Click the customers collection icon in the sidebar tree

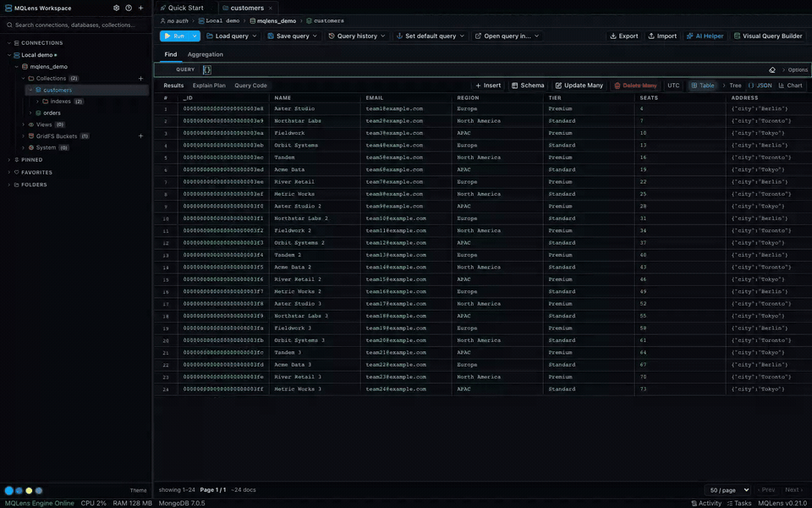(x=38, y=90)
